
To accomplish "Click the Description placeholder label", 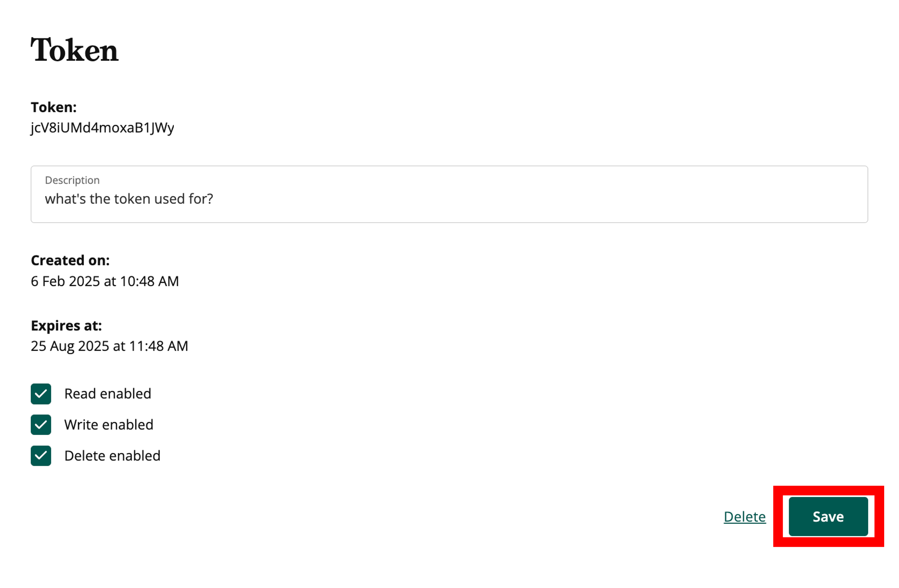I will (72, 180).
